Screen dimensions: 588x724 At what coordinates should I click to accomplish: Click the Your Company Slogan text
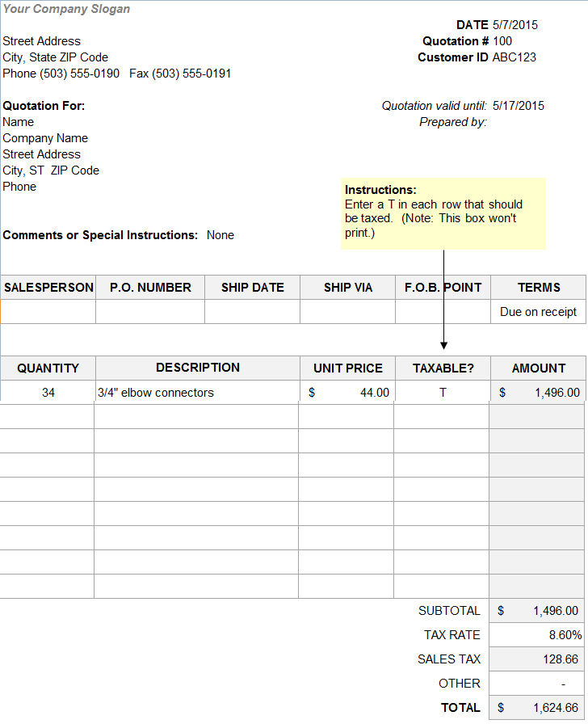click(66, 9)
